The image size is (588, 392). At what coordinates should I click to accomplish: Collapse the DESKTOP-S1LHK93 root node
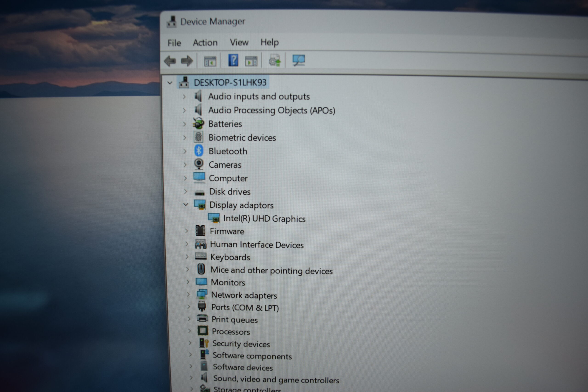tap(170, 83)
